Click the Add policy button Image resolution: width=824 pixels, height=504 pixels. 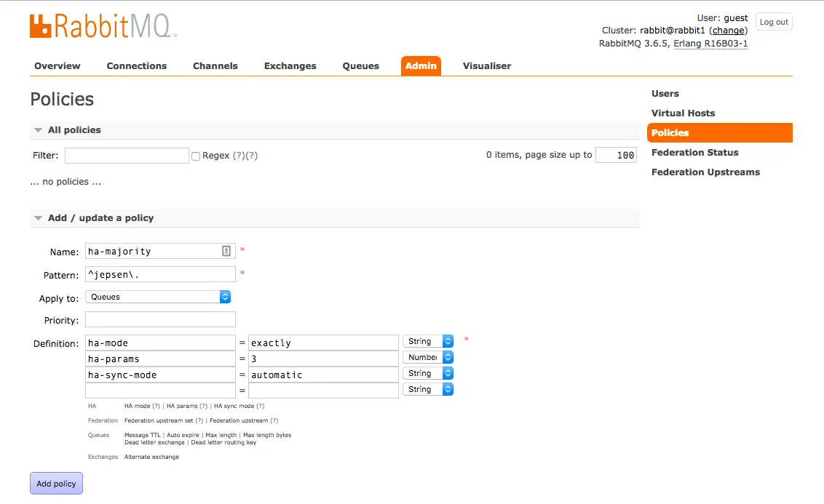pos(56,484)
